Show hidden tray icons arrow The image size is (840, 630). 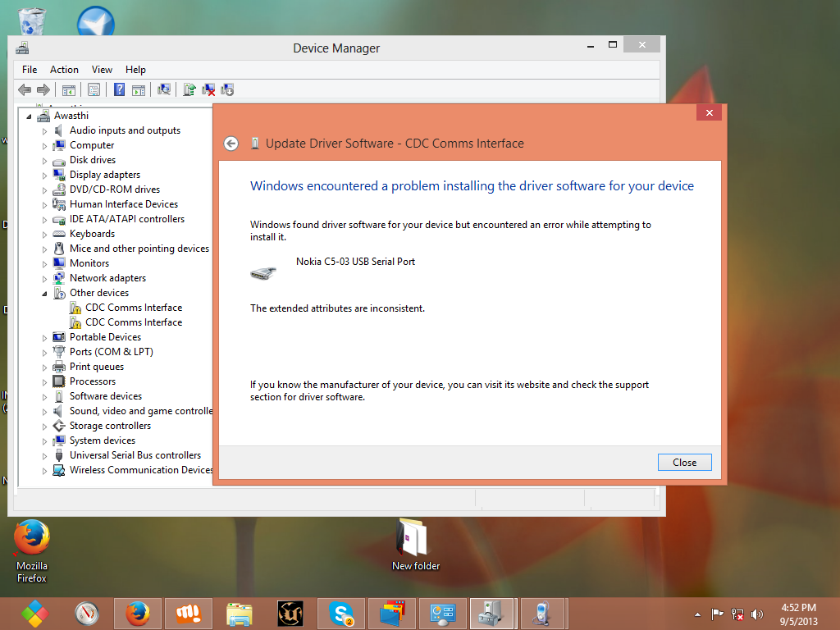click(x=697, y=614)
